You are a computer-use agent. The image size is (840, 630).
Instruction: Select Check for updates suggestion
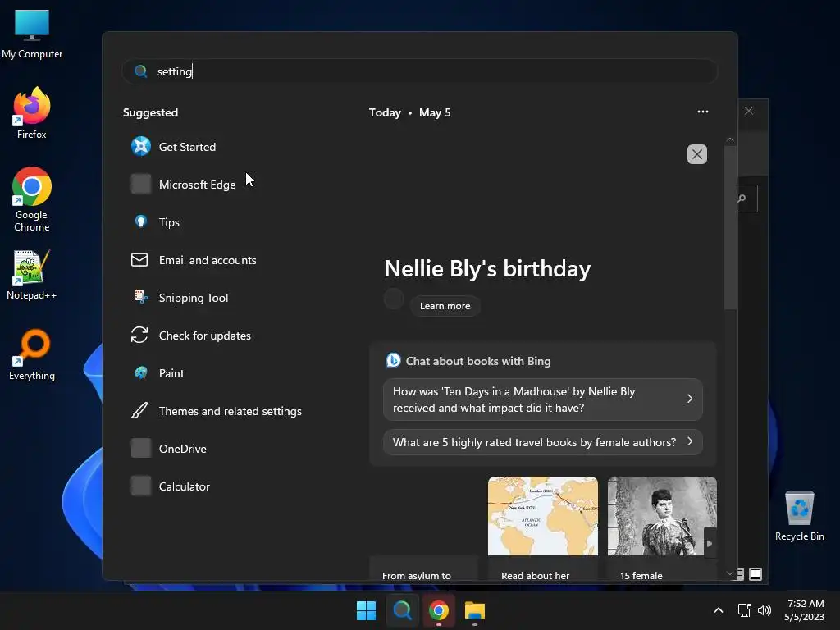(190, 336)
